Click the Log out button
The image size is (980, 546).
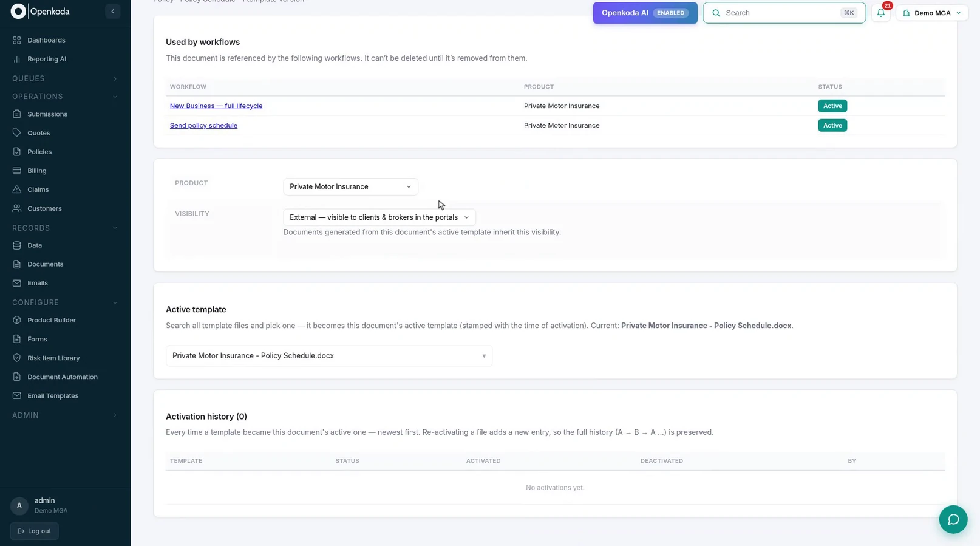tap(35, 531)
